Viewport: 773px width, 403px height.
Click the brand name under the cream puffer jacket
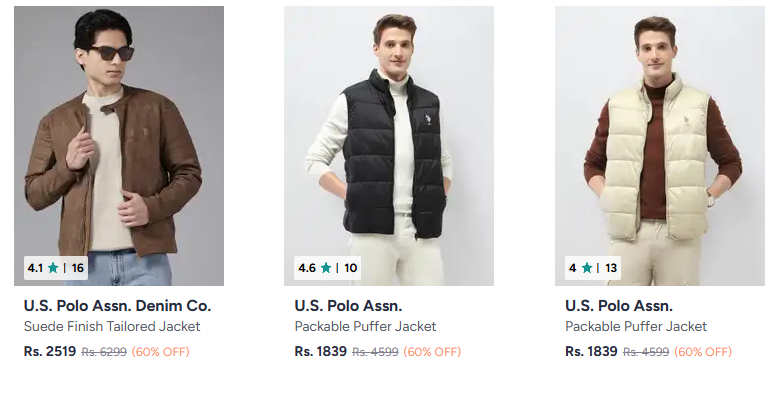click(619, 306)
